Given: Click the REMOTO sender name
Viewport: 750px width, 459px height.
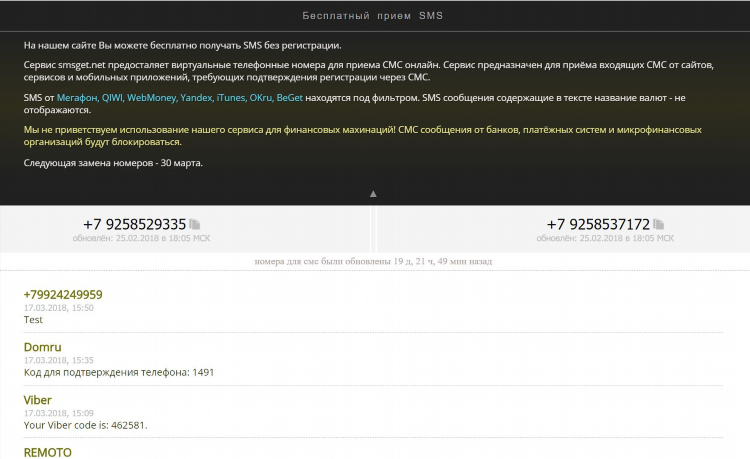Looking at the screenshot, I should point(47,452).
